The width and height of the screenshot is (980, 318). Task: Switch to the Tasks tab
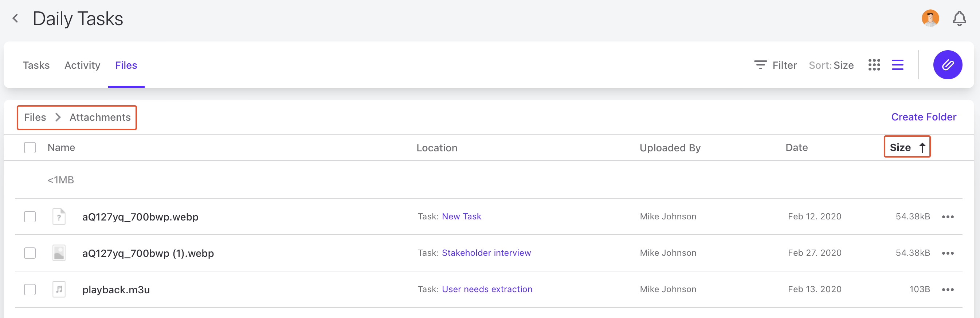36,65
